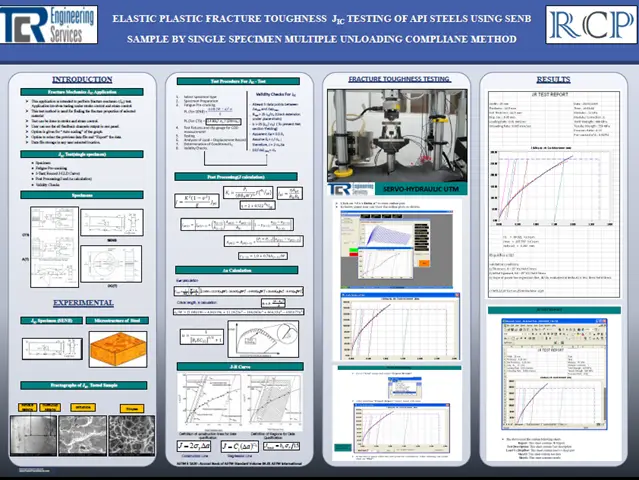Click the EXPERIMENTAL heading
Screen dimensions: 639x480
pos(83,303)
